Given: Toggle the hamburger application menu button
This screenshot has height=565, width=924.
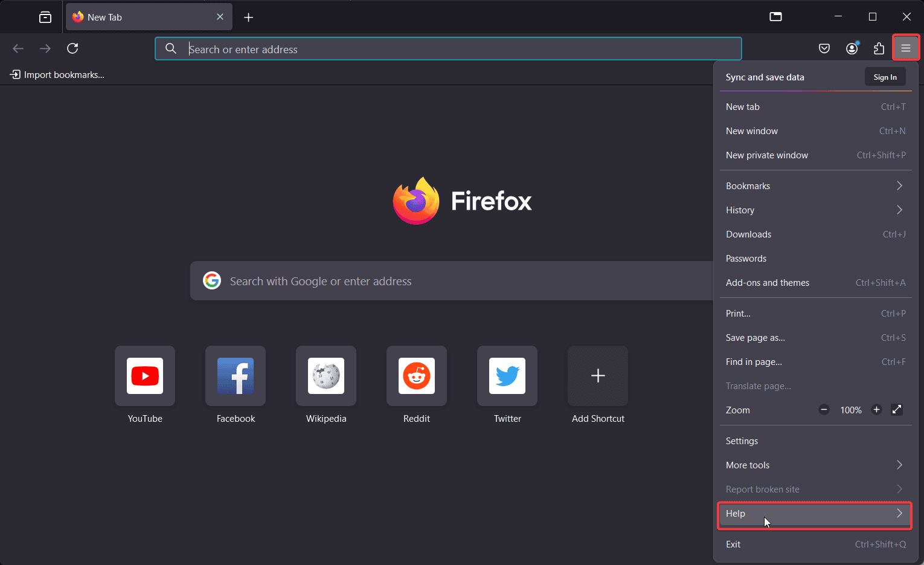Looking at the screenshot, I should click(906, 48).
